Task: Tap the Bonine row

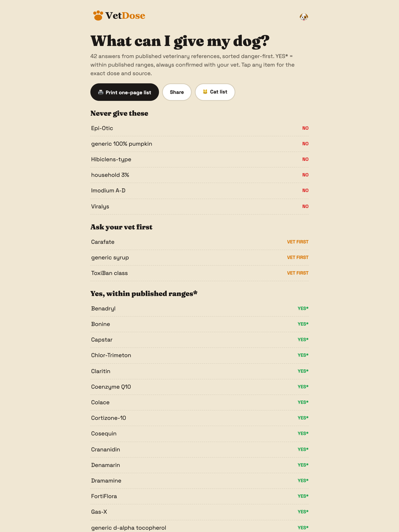Action: pos(199,324)
